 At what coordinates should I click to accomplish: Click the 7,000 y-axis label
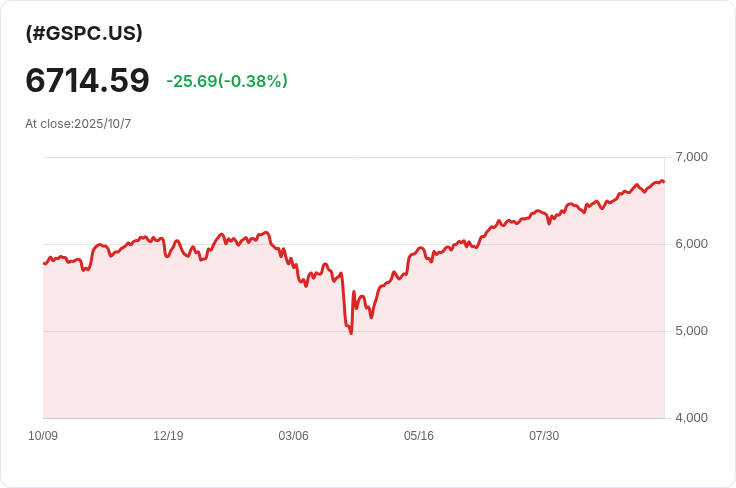click(691, 157)
